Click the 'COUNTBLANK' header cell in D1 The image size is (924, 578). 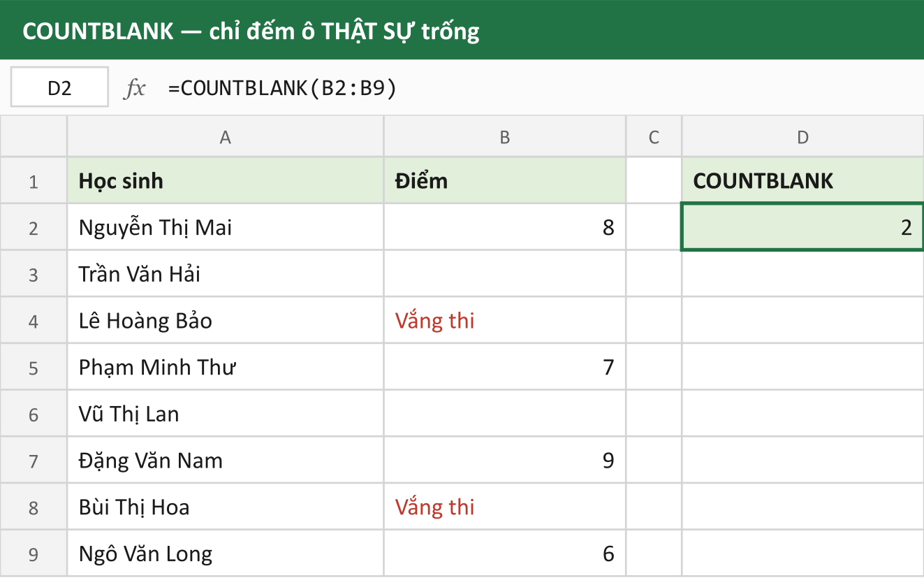(802, 181)
